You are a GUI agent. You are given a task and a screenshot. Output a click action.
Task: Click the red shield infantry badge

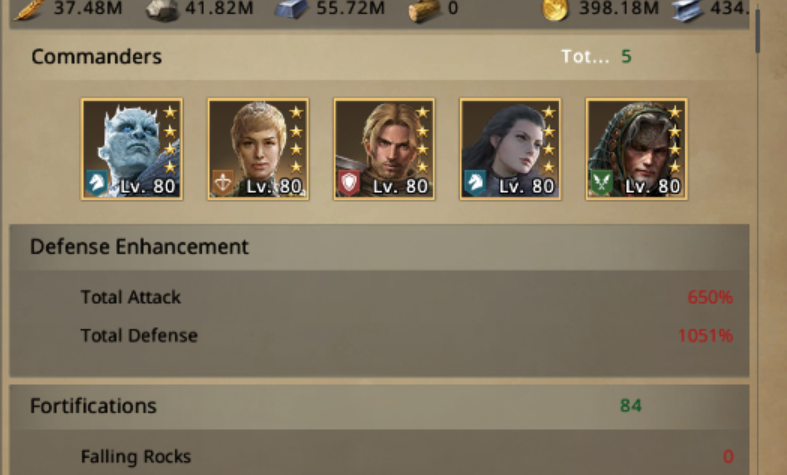coord(349,183)
